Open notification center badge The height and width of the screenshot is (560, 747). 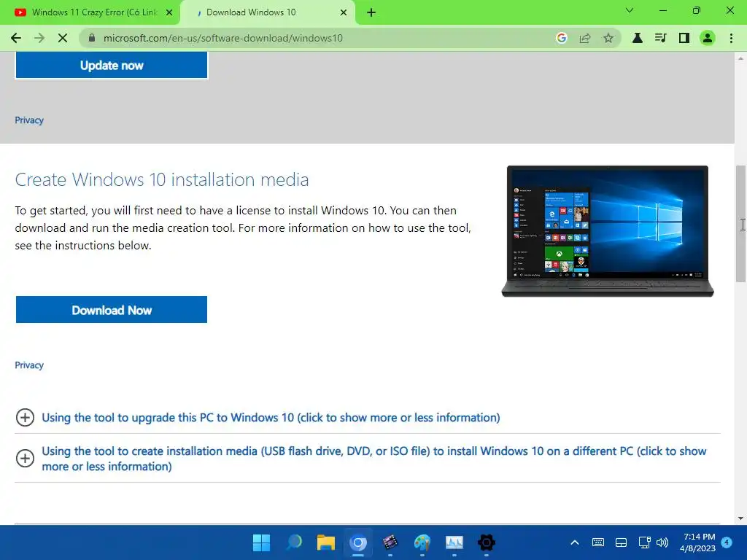coord(727,542)
